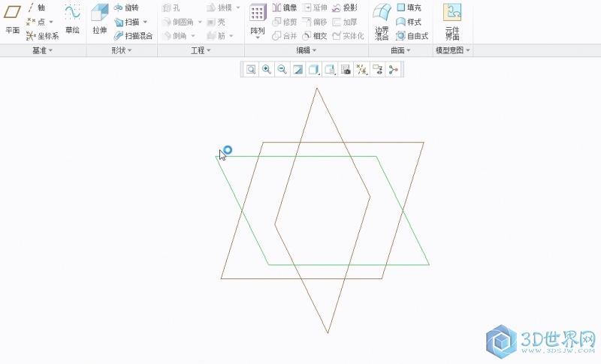This screenshot has width=601, height=364.
Task: Select the 旋转 (Revolve) tool
Action: (x=126, y=8)
